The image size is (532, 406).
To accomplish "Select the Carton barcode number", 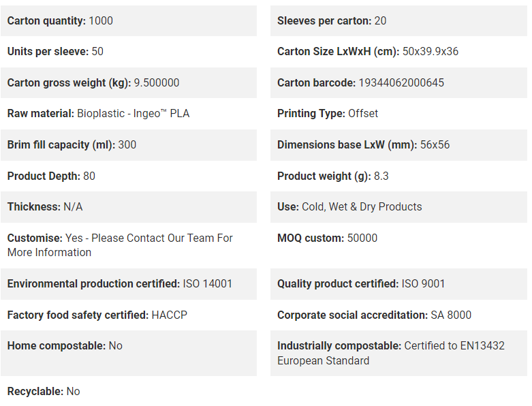I will point(401,82).
